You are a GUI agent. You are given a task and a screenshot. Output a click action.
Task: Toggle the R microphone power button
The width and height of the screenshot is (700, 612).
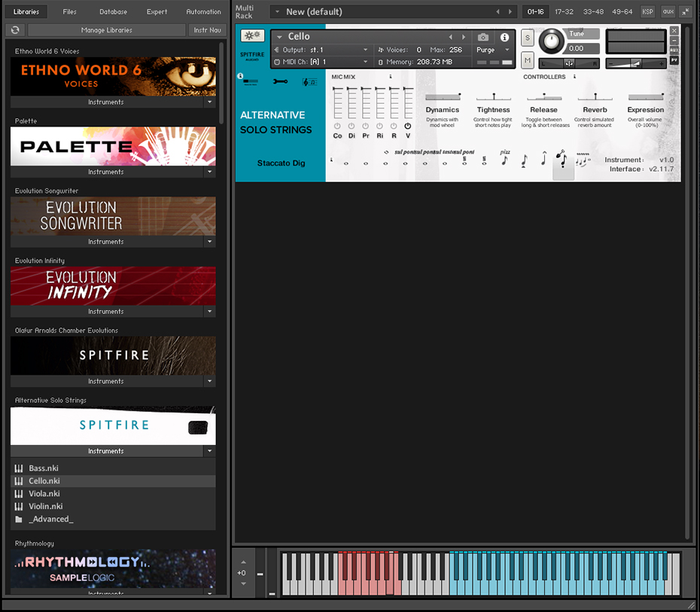click(x=394, y=126)
